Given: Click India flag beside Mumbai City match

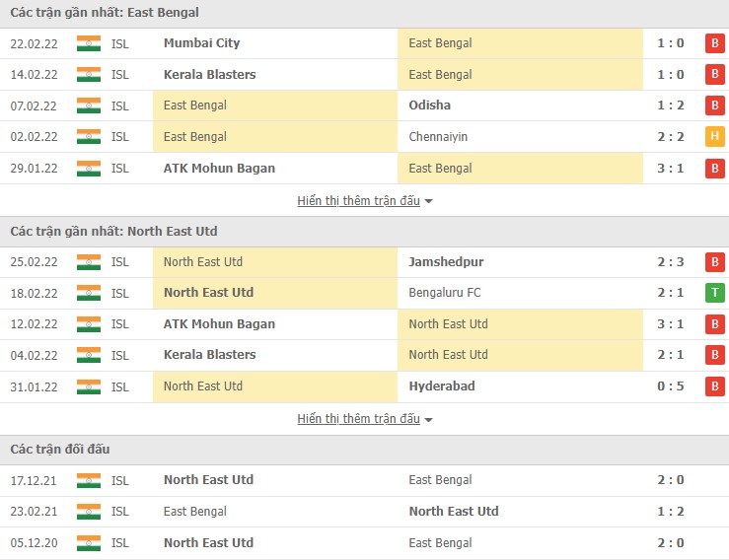Looking at the screenshot, I should click(89, 43).
